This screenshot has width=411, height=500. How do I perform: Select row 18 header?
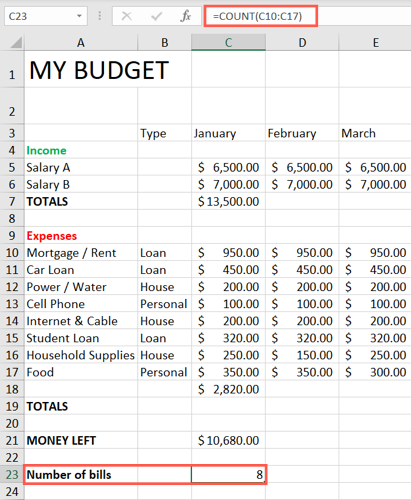pos(12,389)
